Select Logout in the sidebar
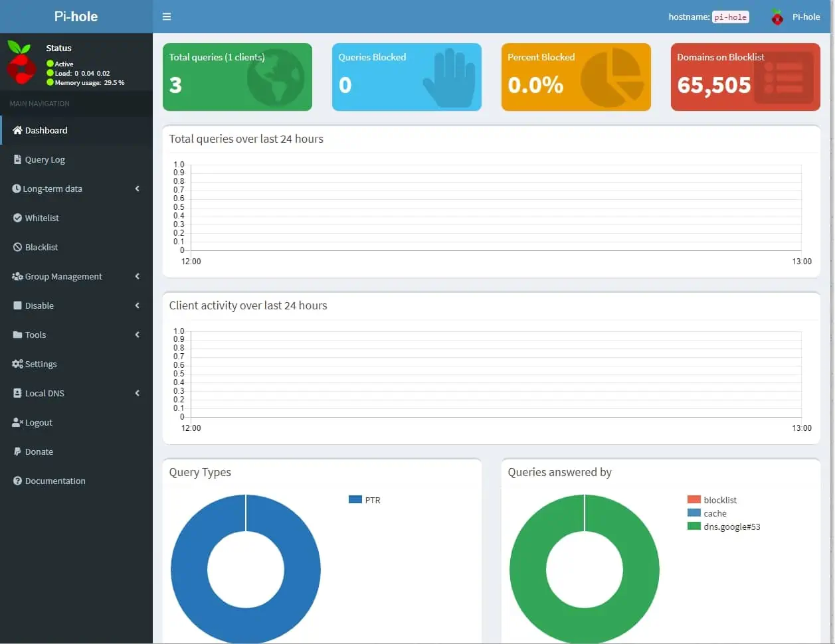The width and height of the screenshot is (835, 644). click(76, 422)
